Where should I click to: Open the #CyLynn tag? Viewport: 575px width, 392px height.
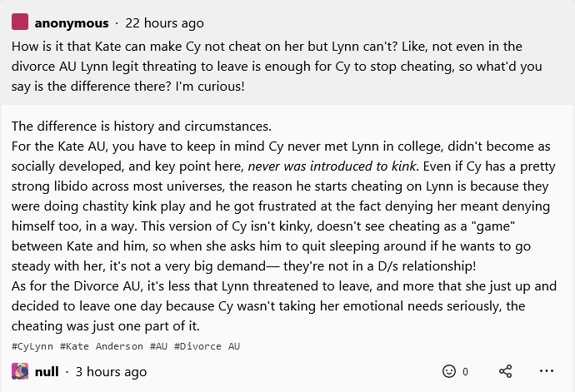point(32,345)
